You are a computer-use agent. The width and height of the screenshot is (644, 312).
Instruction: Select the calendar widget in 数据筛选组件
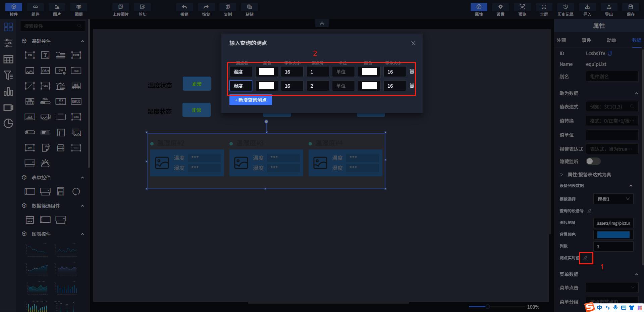point(30,220)
